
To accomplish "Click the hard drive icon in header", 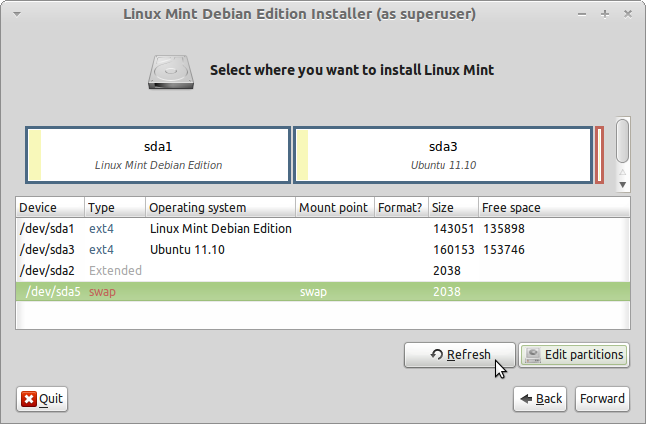I will point(171,73).
